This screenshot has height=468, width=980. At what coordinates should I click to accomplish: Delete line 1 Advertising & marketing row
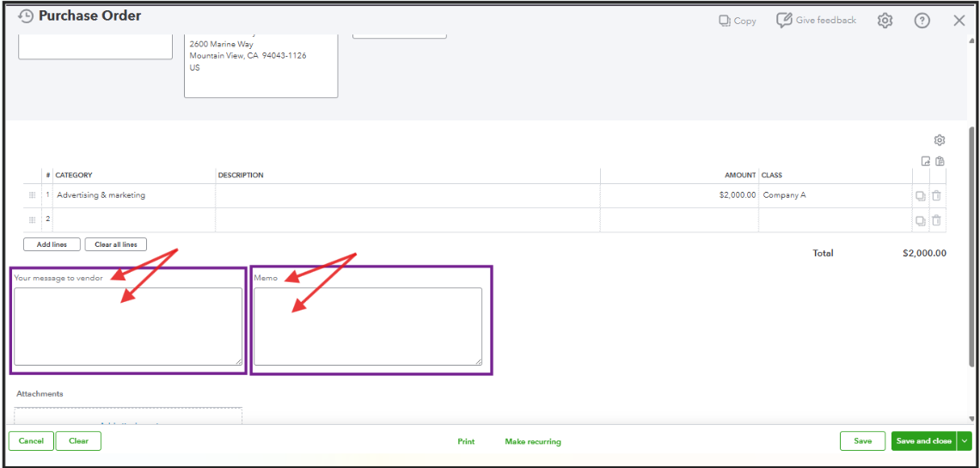pos(936,195)
